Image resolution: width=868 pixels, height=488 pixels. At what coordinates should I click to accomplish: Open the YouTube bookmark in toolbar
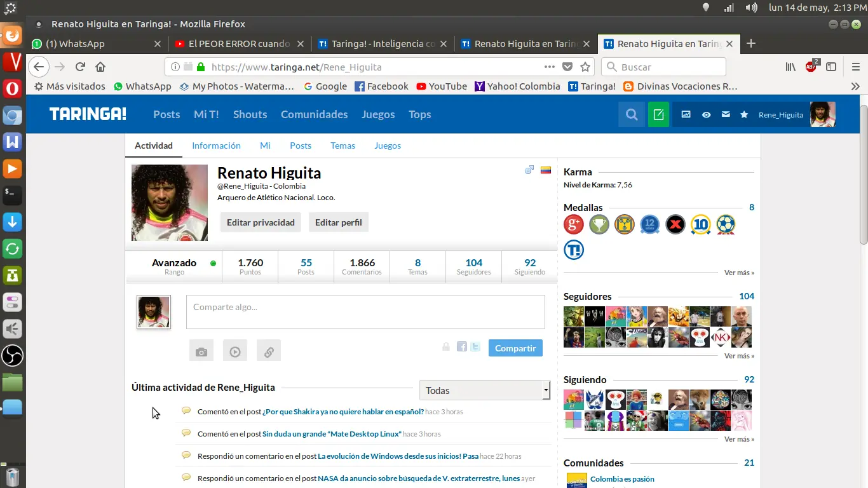point(442,86)
